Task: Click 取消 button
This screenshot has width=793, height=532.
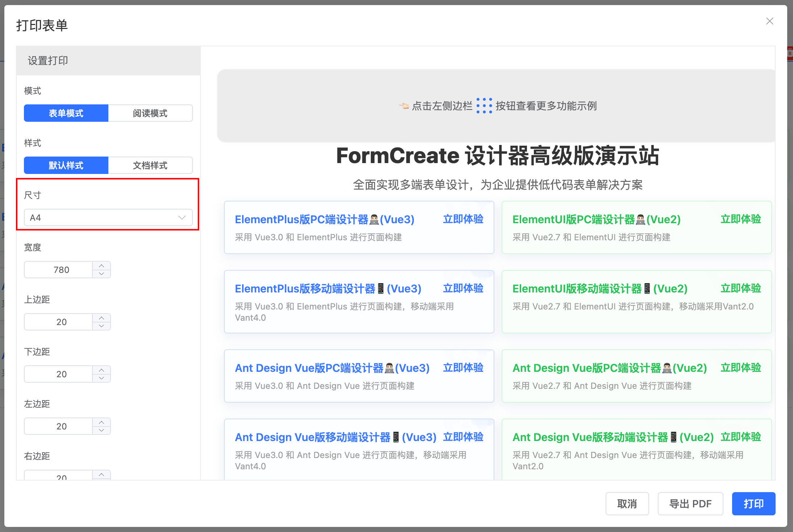Action: click(627, 504)
